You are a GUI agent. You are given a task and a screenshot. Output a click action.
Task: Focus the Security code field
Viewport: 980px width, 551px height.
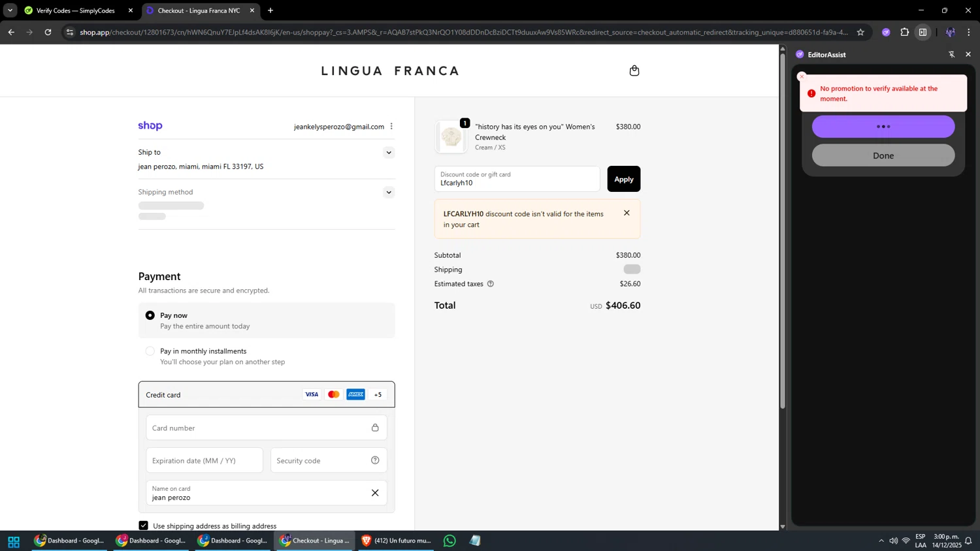pyautogui.click(x=329, y=460)
